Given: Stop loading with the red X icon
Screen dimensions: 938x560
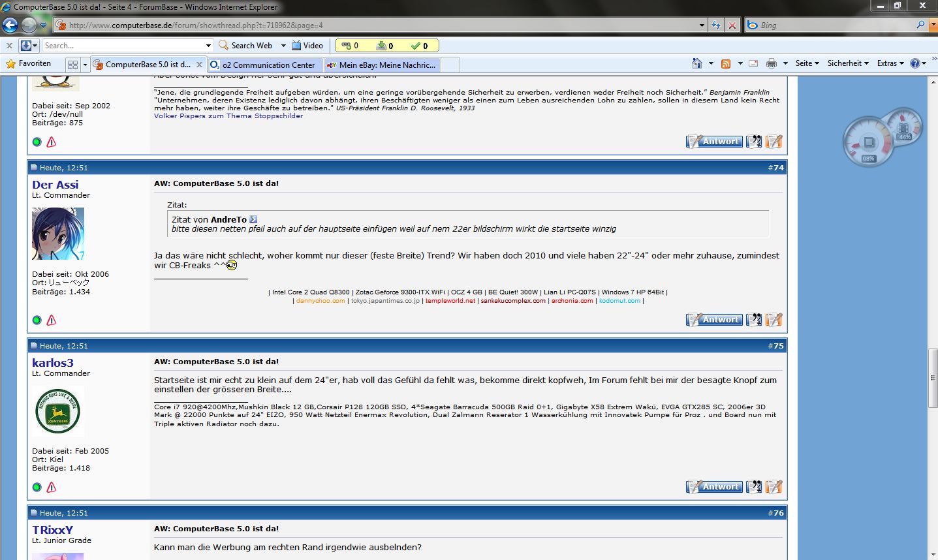Looking at the screenshot, I should [x=732, y=25].
